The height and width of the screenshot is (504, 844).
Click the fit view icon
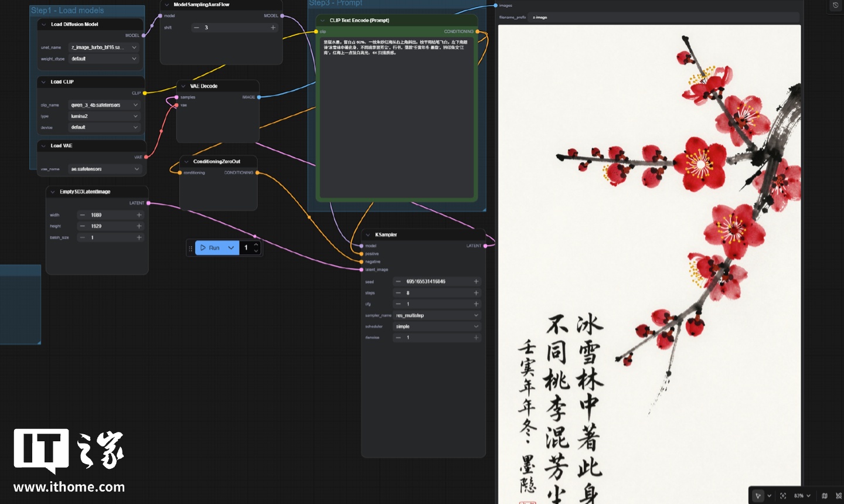[x=783, y=496]
